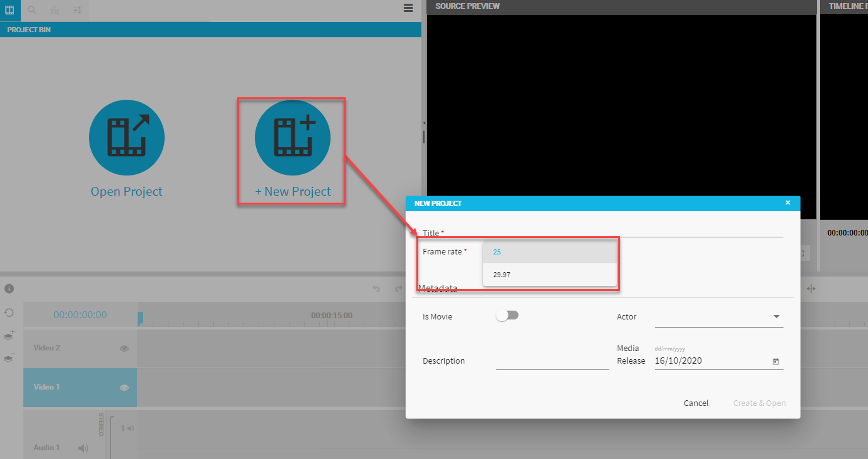This screenshot has width=868, height=459.
Task: Hide the Video 1 track visibility eye
Action: tap(124, 386)
